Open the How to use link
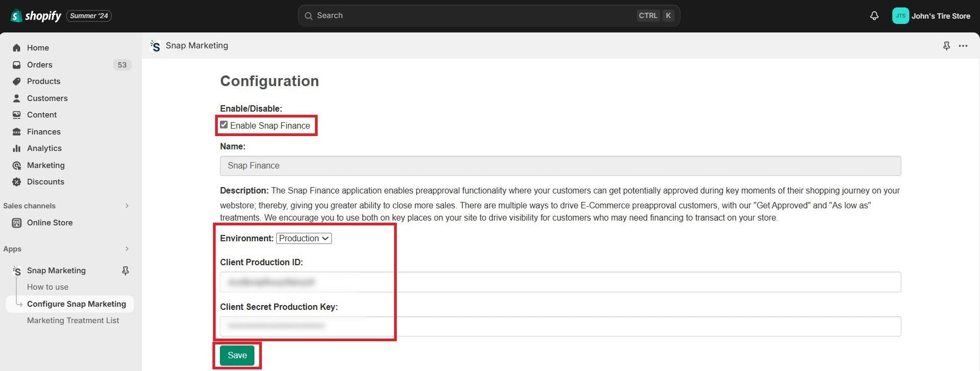This screenshot has width=980, height=371. pos(48,287)
